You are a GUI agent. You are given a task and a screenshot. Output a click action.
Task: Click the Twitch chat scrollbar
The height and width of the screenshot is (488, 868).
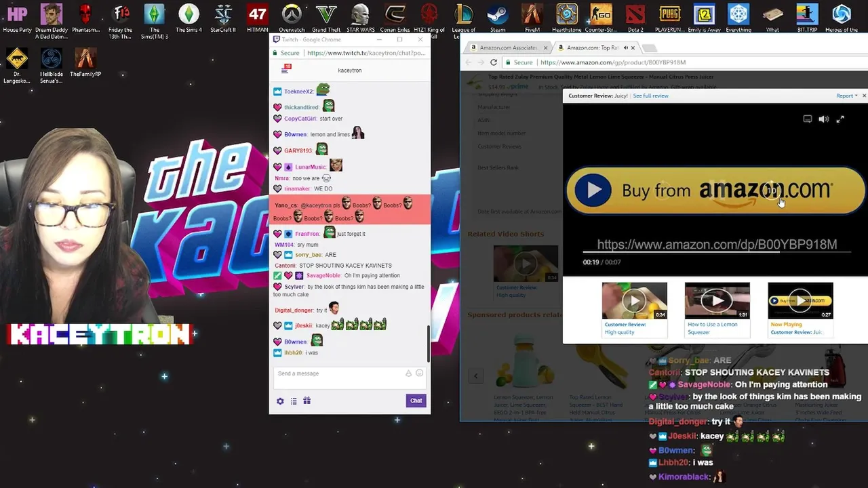point(428,344)
